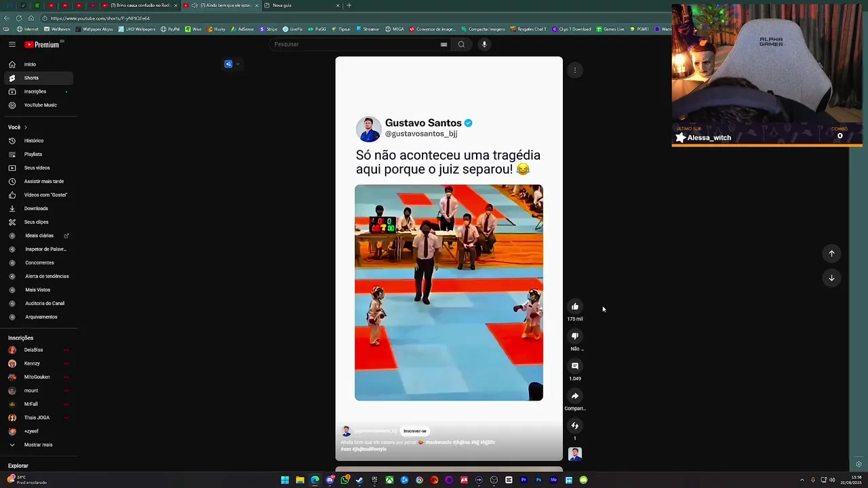
Task: Dislike the Short with thumbs down
Action: point(575,336)
